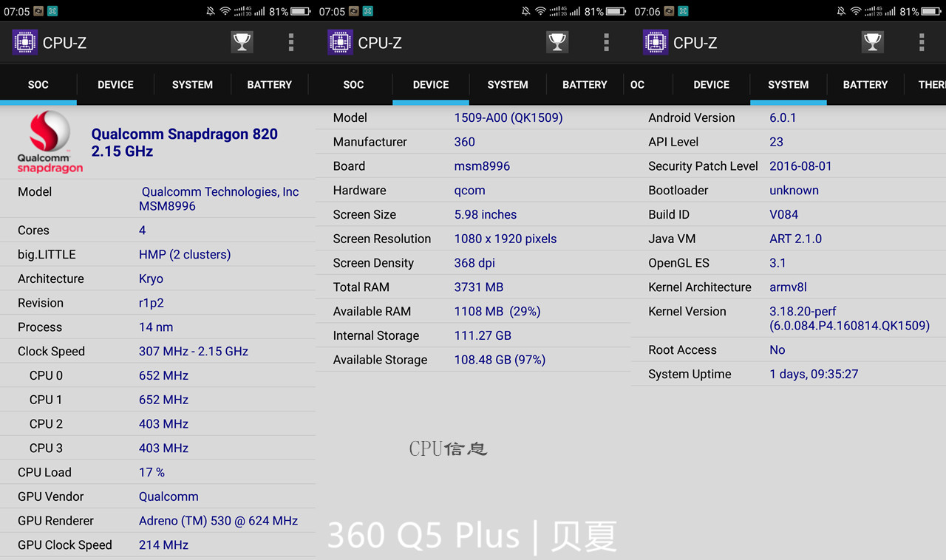
Task: Click the Process value '14 nm'
Action: [156, 327]
